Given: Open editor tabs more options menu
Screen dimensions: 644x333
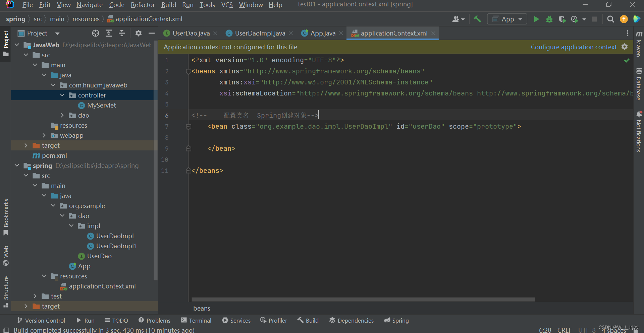Looking at the screenshot, I should 627,33.
